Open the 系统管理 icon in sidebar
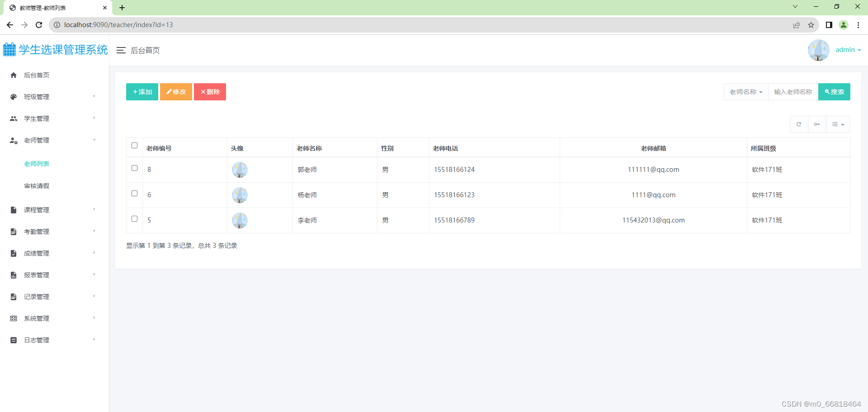 click(x=14, y=318)
